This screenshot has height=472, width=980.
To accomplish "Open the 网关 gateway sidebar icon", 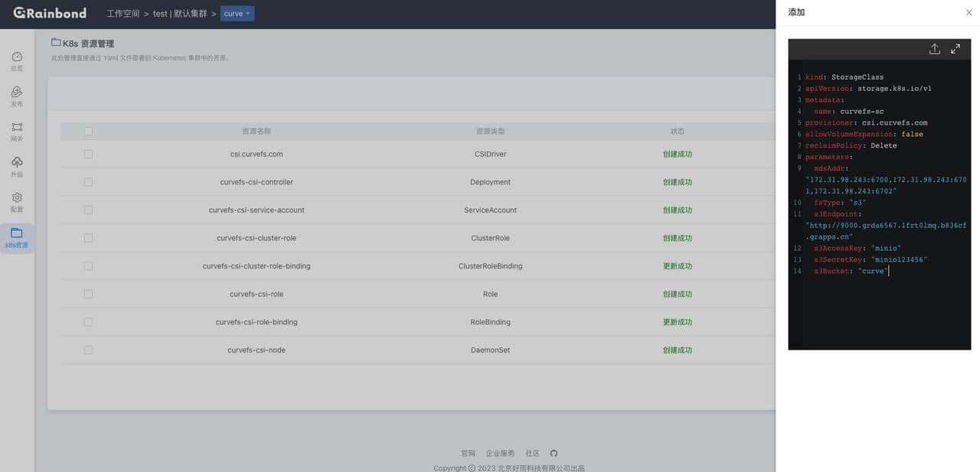I will pyautogui.click(x=17, y=132).
